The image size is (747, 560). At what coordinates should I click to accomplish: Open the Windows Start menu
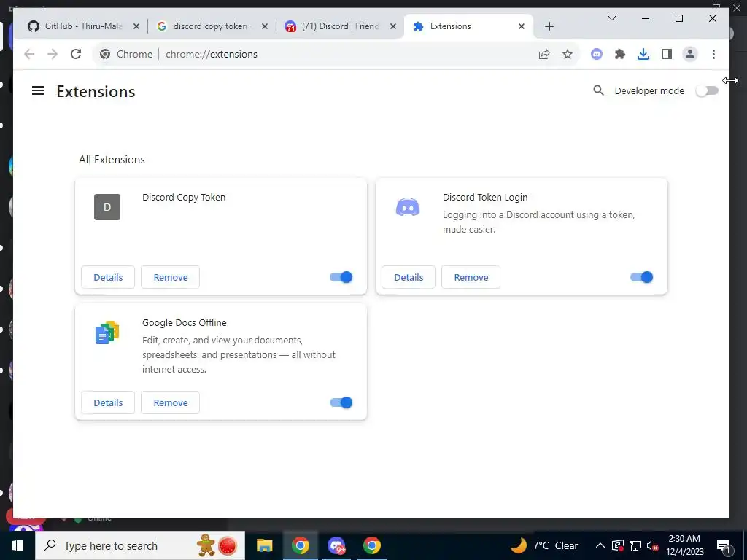[18, 545]
